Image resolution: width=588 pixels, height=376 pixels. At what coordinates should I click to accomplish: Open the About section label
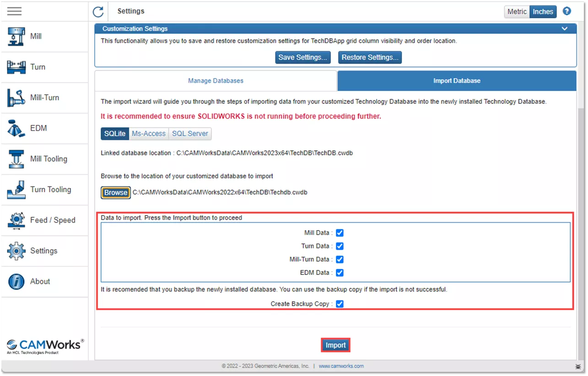click(40, 281)
